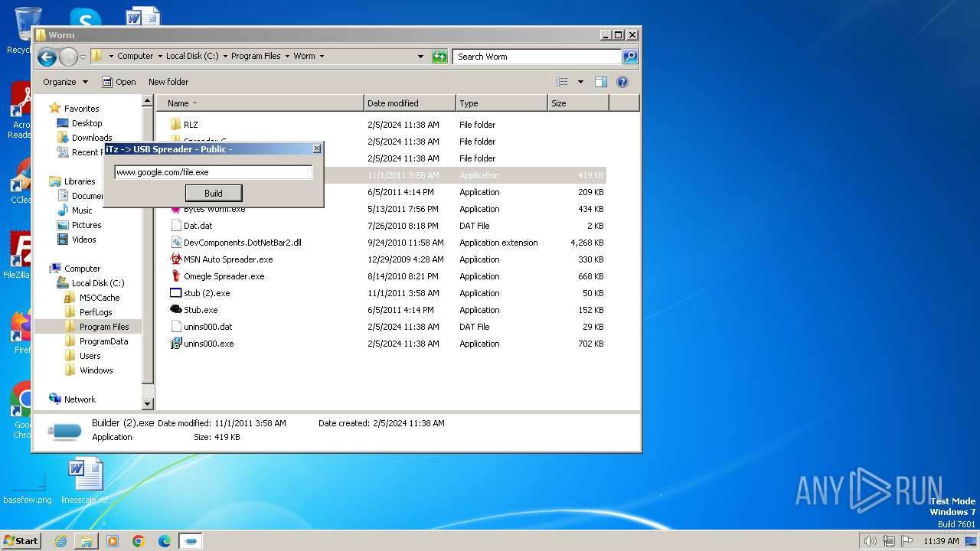Click Computer breadcrumb in address bar
The image size is (980, 551).
point(136,57)
